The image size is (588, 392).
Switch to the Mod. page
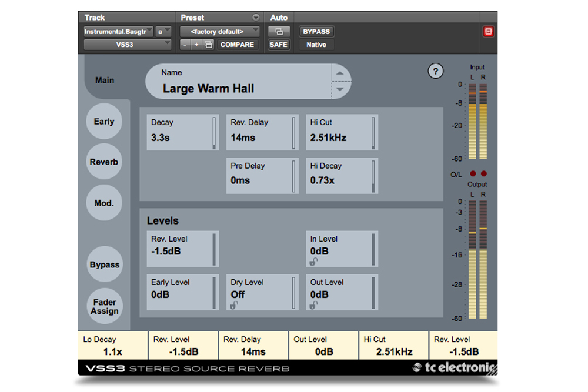coord(104,203)
